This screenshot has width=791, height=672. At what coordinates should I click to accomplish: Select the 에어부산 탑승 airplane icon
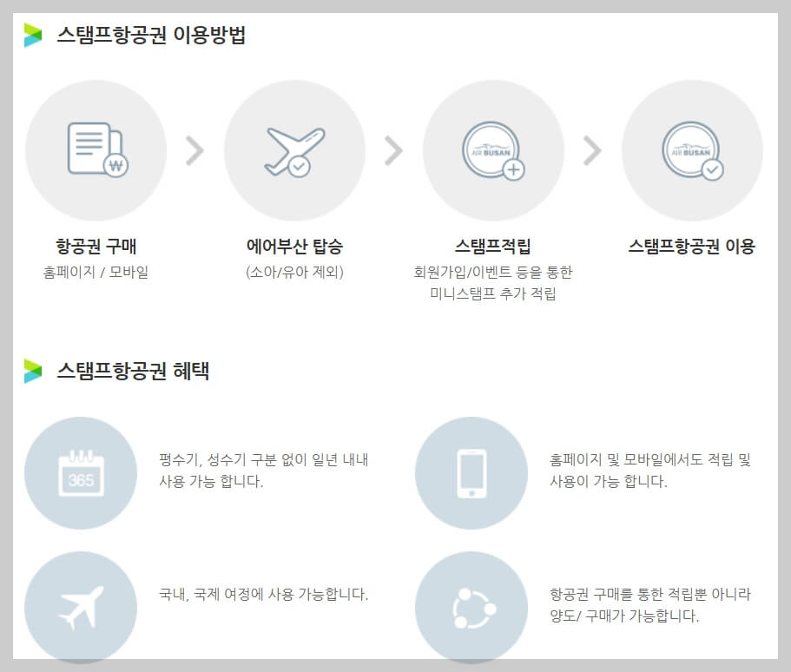295,148
